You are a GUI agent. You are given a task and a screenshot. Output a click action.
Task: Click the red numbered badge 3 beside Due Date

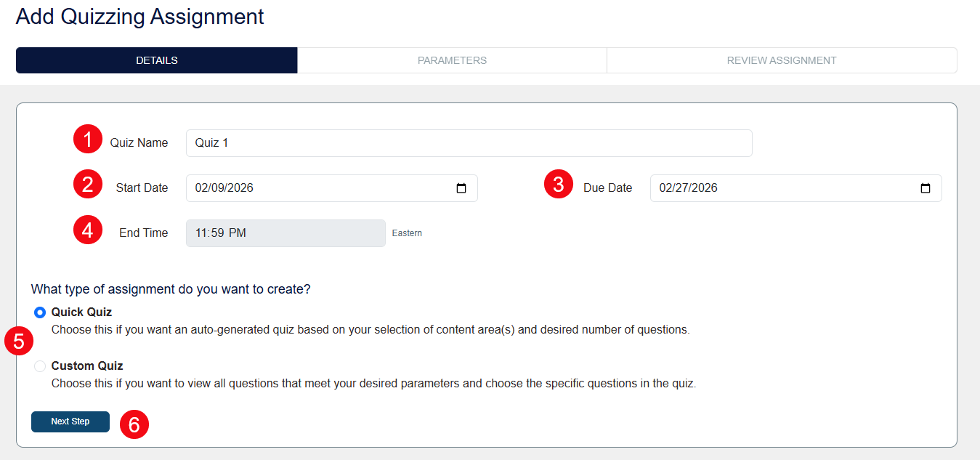tap(558, 184)
